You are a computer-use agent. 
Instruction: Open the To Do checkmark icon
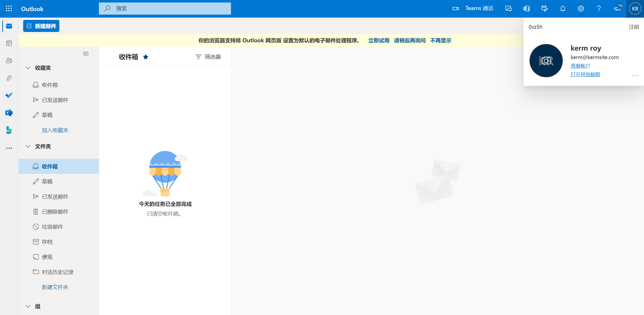click(x=9, y=95)
